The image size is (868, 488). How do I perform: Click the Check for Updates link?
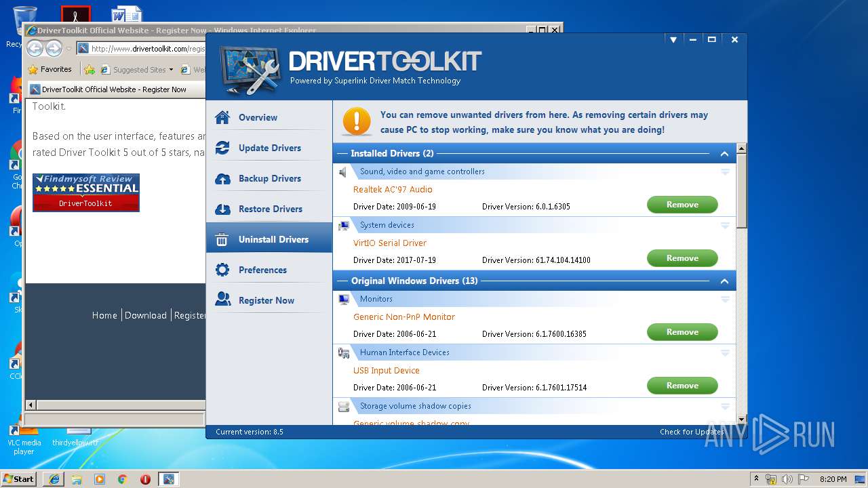pos(692,432)
